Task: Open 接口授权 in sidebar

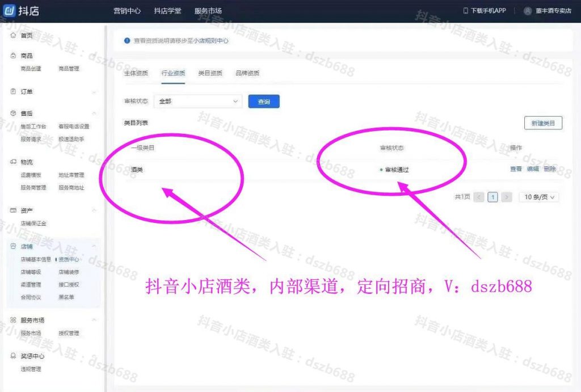Action: tap(69, 285)
